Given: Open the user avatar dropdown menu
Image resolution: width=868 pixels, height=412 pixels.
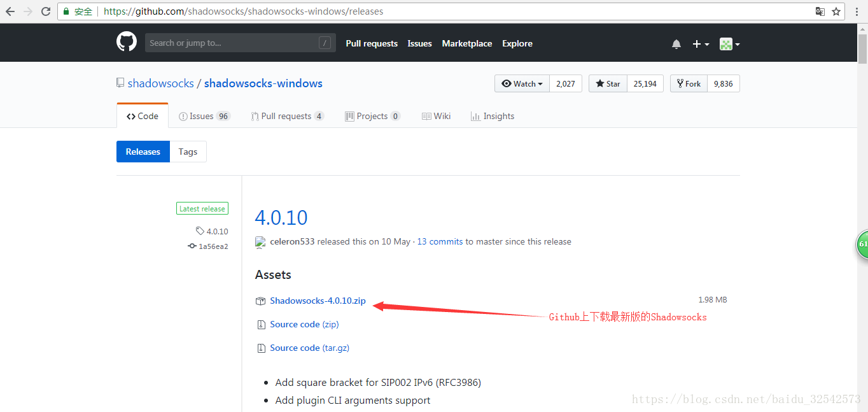Looking at the screenshot, I should 729,44.
